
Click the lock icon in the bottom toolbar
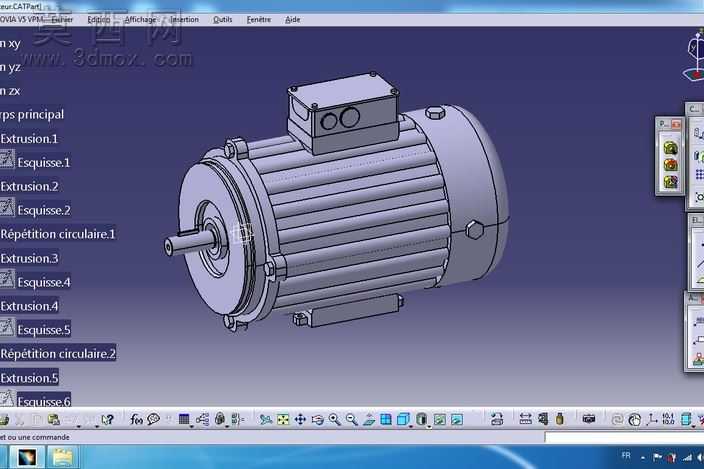click(220, 419)
